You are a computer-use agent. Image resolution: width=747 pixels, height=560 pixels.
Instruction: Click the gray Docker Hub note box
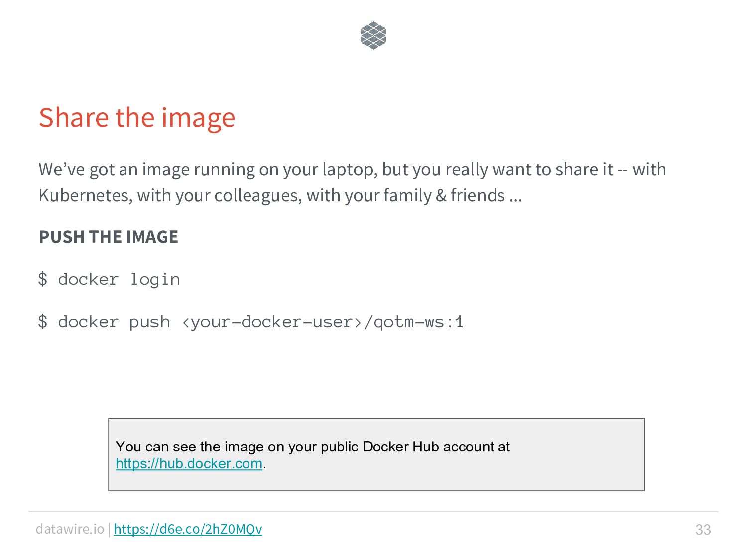[x=376, y=454]
